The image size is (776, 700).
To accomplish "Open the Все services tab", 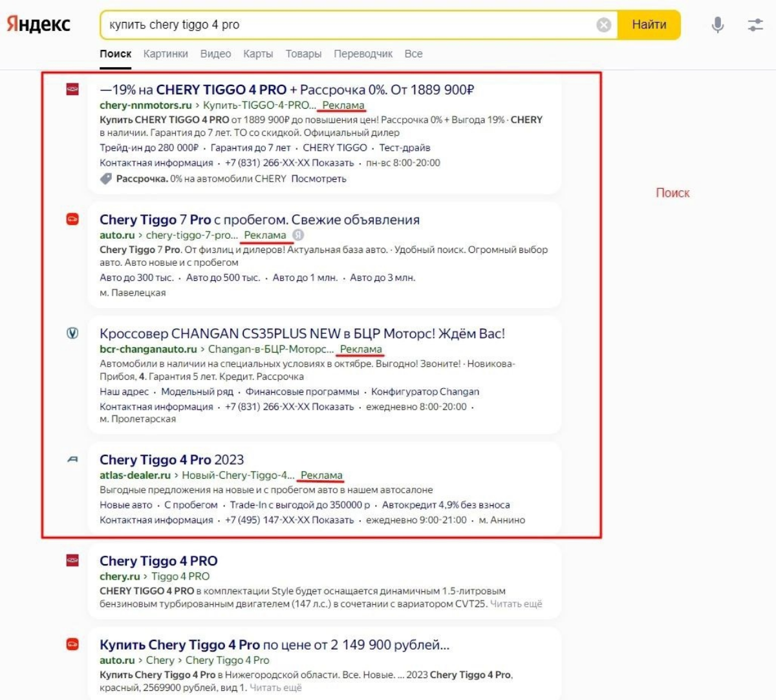I will [x=413, y=54].
